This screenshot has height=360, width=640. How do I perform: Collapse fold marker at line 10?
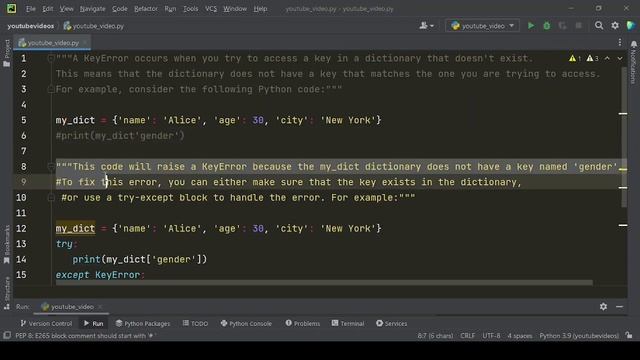pos(51,198)
